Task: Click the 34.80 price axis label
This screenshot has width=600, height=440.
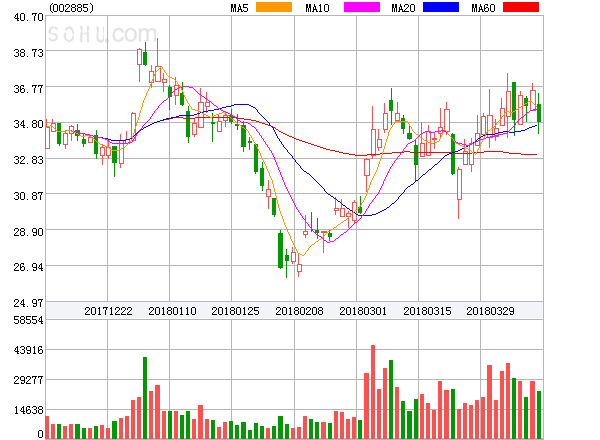Action: [x=28, y=124]
